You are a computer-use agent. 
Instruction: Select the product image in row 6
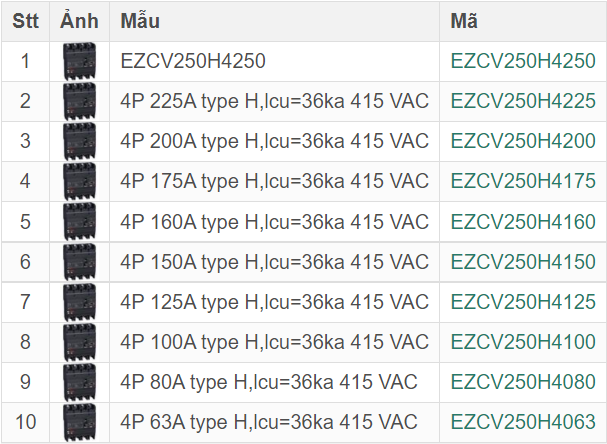[79, 263]
